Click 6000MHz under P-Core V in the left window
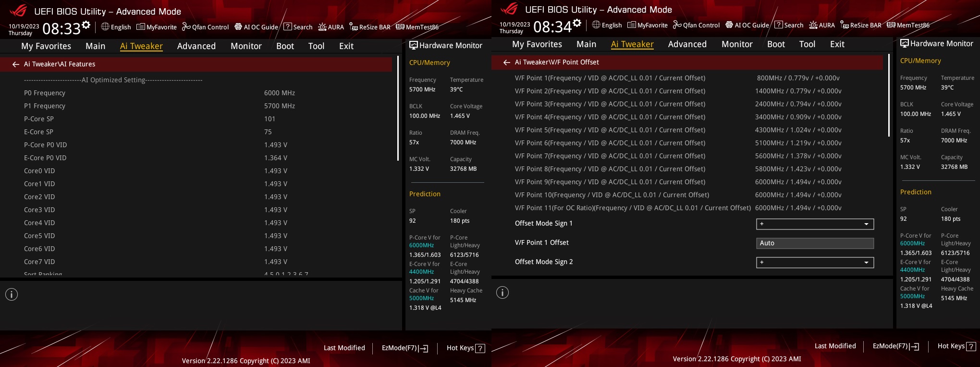The image size is (980, 367). coord(421,245)
